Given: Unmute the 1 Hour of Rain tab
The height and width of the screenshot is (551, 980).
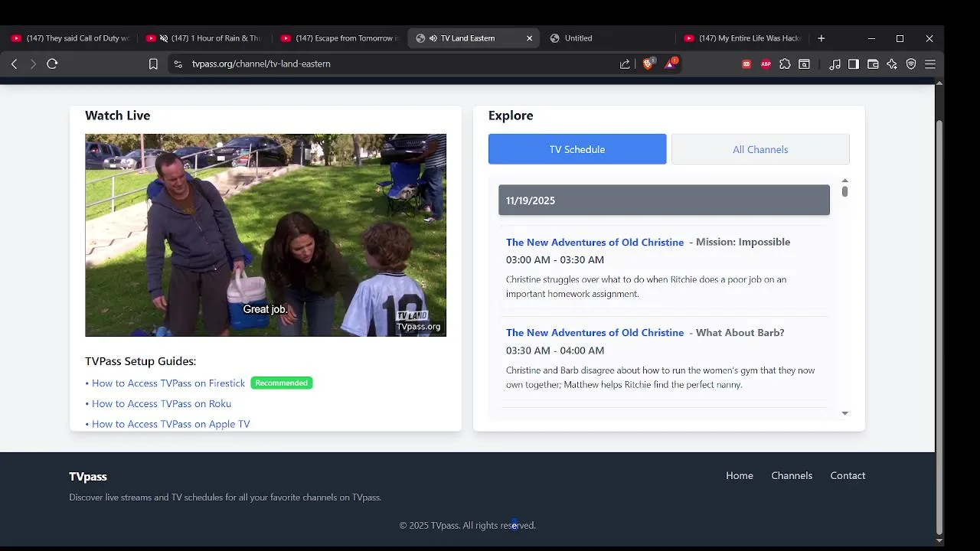Looking at the screenshot, I should tap(164, 38).
